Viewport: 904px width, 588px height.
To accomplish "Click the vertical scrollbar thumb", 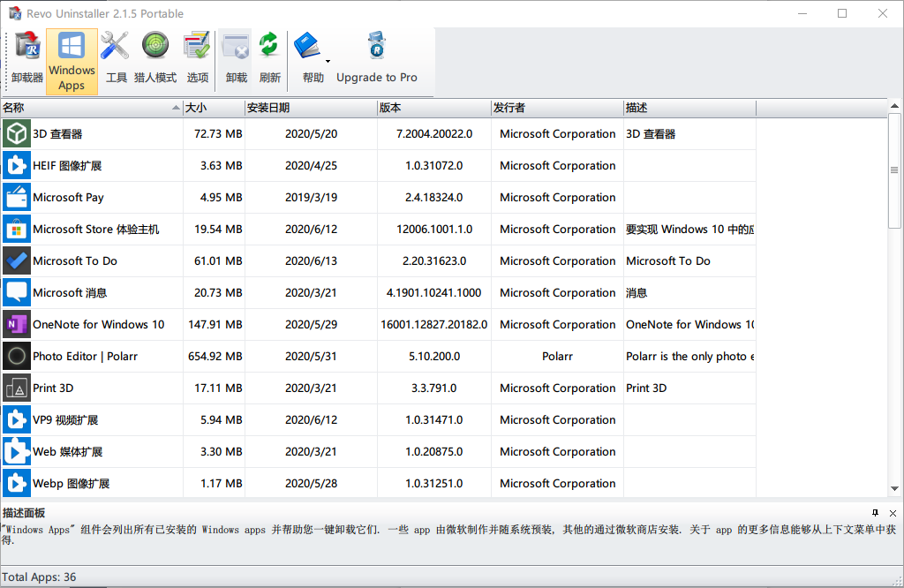I will point(894,170).
